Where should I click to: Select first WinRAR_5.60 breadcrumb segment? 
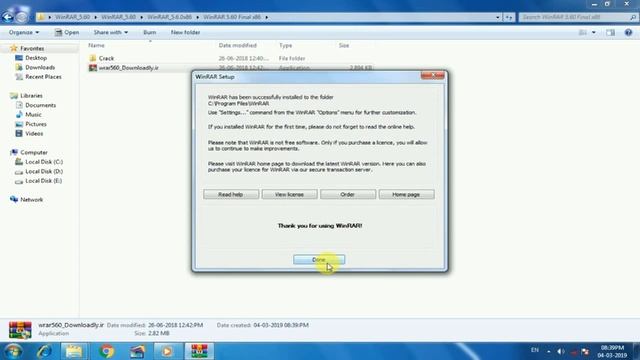tap(73, 17)
